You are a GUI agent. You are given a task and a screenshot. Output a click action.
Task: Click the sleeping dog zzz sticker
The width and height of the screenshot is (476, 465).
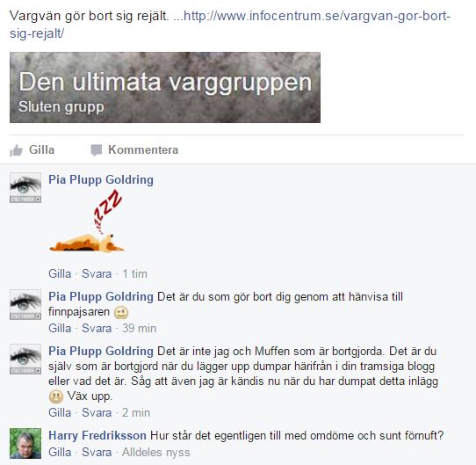tap(87, 221)
